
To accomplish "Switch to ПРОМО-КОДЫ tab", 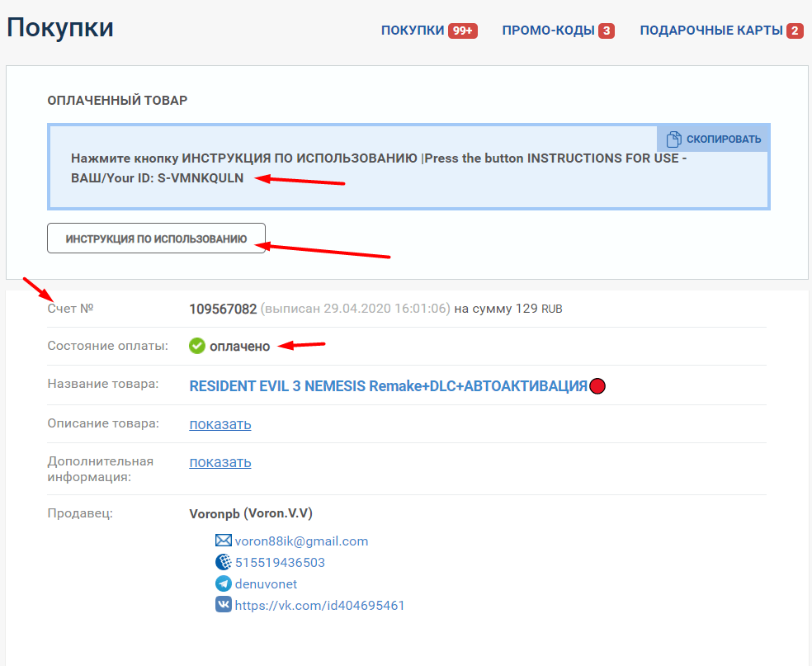I will pyautogui.click(x=548, y=31).
